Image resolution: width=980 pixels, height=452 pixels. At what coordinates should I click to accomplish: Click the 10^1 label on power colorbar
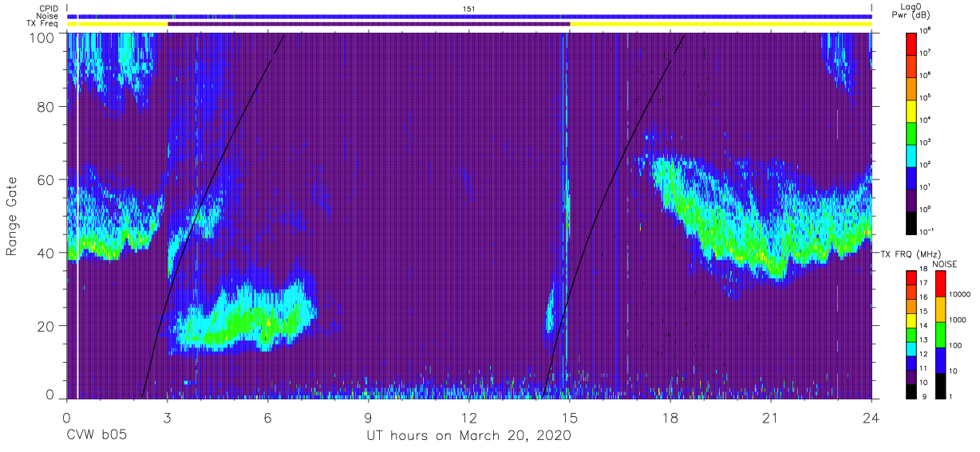point(926,187)
